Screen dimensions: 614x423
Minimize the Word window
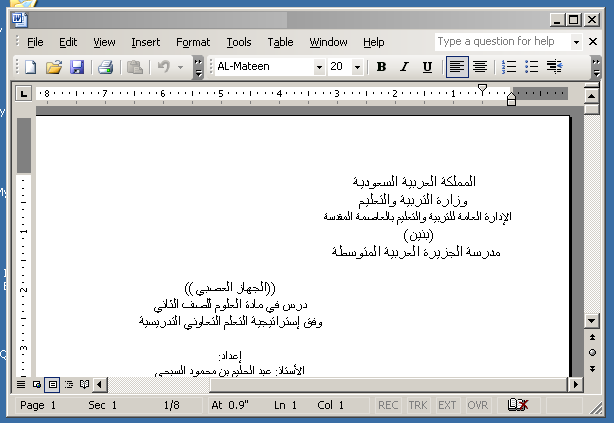coord(557,20)
